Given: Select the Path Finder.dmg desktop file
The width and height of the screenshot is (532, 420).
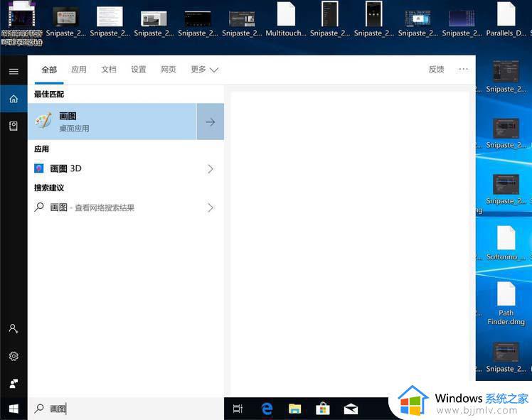Looking at the screenshot, I should click(x=506, y=303).
